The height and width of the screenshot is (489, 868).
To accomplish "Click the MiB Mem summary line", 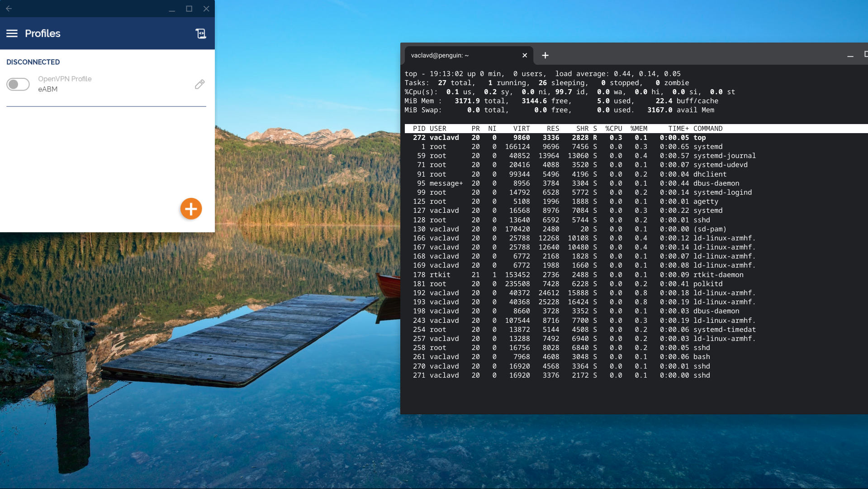I will tap(561, 101).
